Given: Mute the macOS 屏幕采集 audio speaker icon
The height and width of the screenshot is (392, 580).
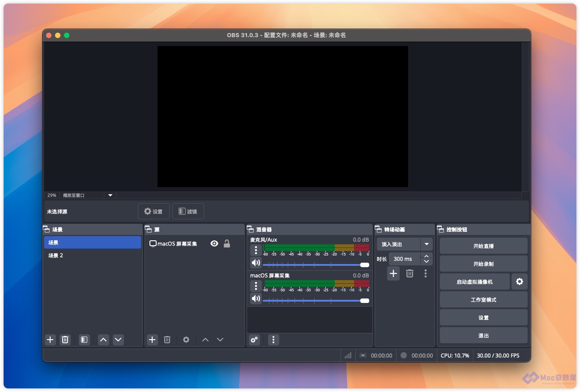Looking at the screenshot, I should coord(256,298).
